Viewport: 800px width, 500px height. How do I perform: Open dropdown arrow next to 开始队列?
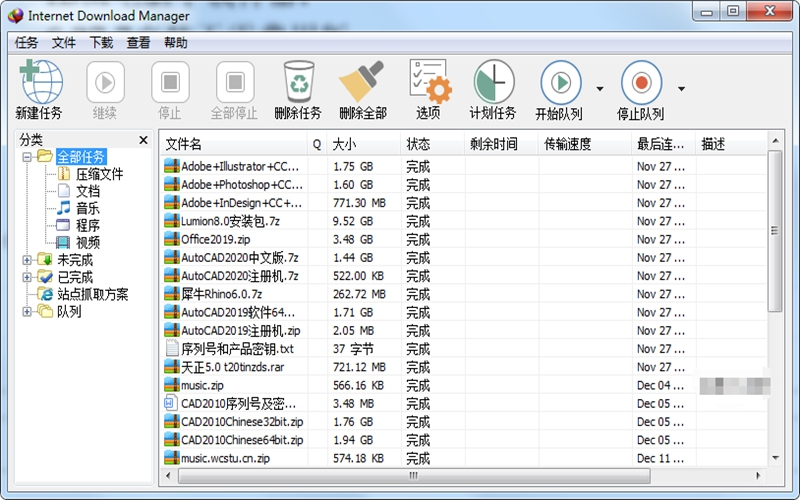(600, 89)
